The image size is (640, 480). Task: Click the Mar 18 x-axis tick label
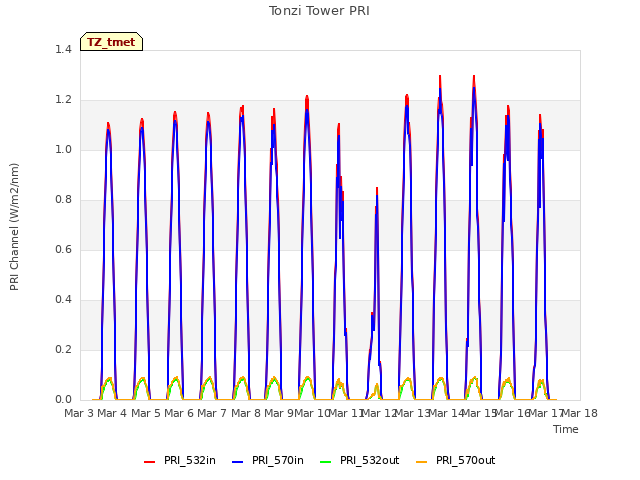pos(580,413)
